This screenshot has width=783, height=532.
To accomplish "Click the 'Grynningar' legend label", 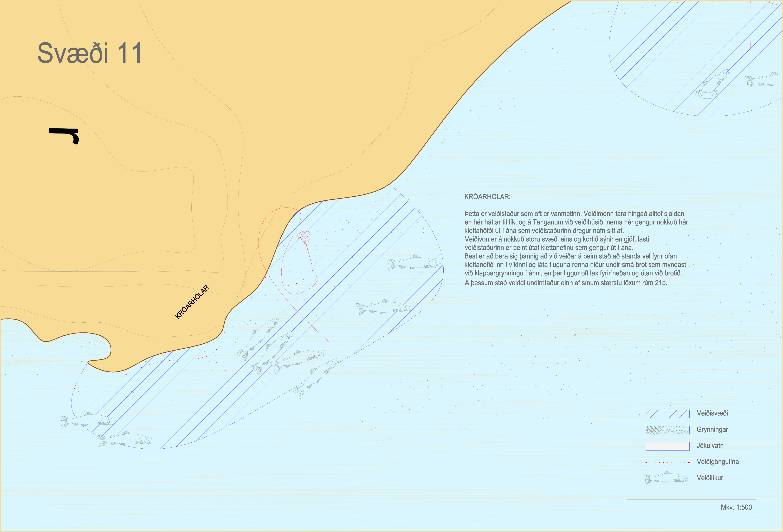I will pos(712,430).
